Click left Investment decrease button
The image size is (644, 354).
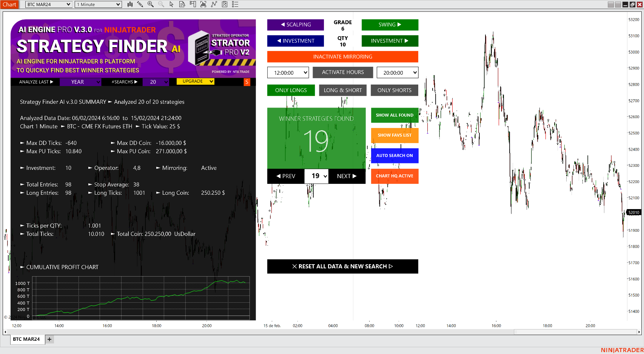tap(296, 41)
